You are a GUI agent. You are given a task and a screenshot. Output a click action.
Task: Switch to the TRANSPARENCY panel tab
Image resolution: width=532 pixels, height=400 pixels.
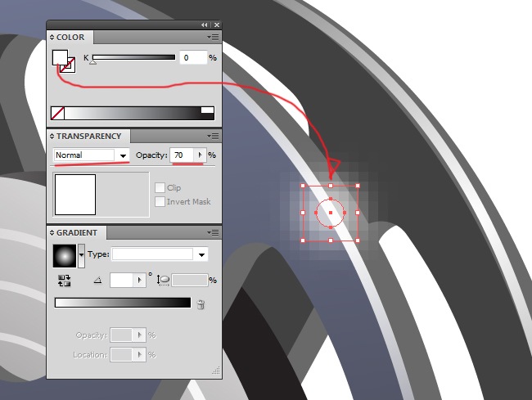(x=88, y=137)
